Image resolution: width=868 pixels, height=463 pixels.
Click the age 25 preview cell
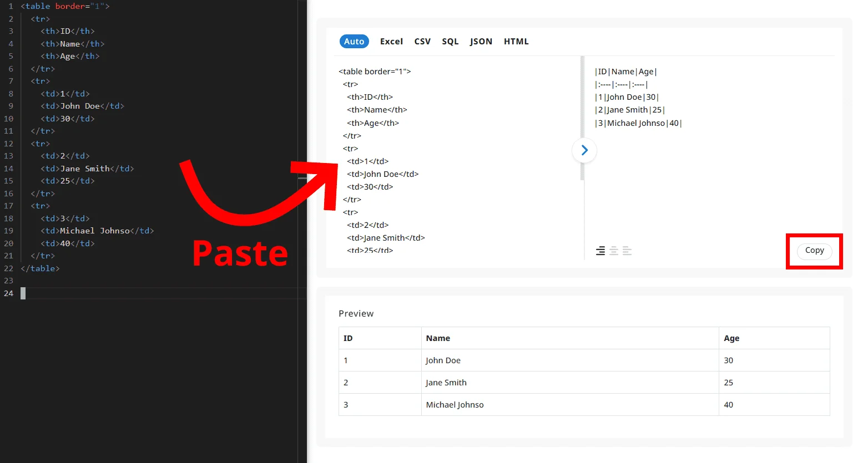coord(774,383)
